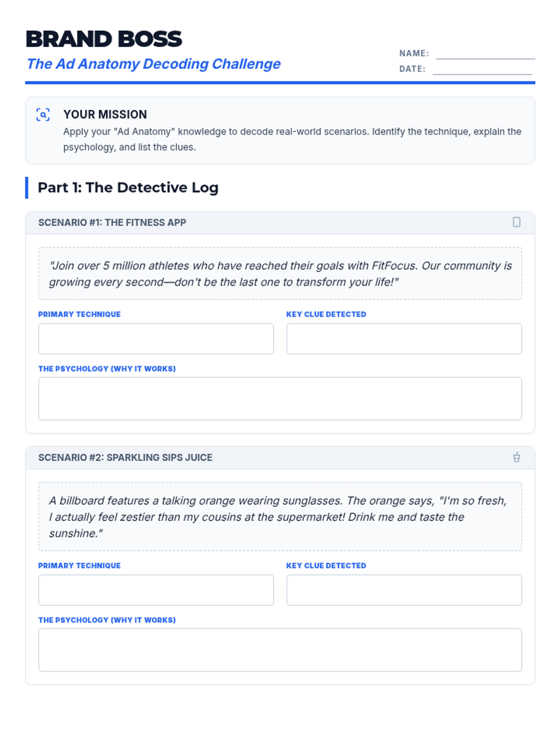Select Scenario #1 Primary Technique box
This screenshot has height=747, width=560.
tap(156, 338)
